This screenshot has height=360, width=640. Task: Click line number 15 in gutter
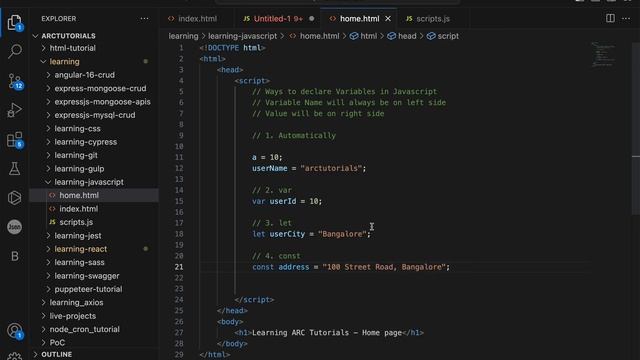[179, 201]
